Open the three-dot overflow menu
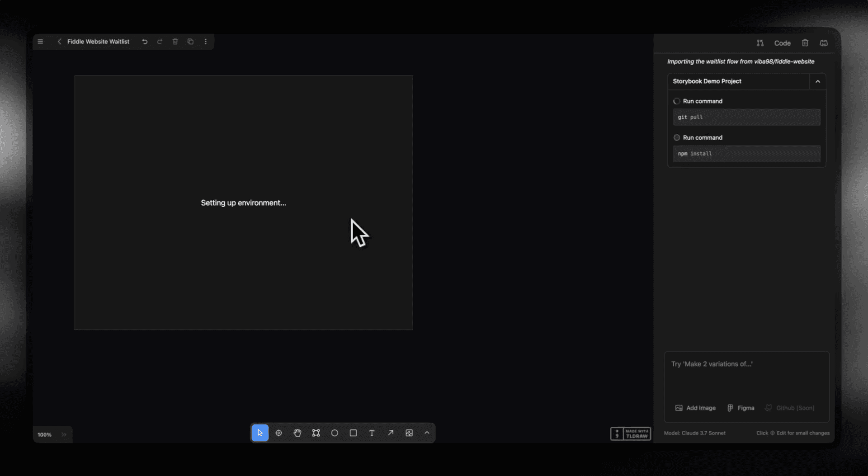The height and width of the screenshot is (476, 868). (206, 41)
